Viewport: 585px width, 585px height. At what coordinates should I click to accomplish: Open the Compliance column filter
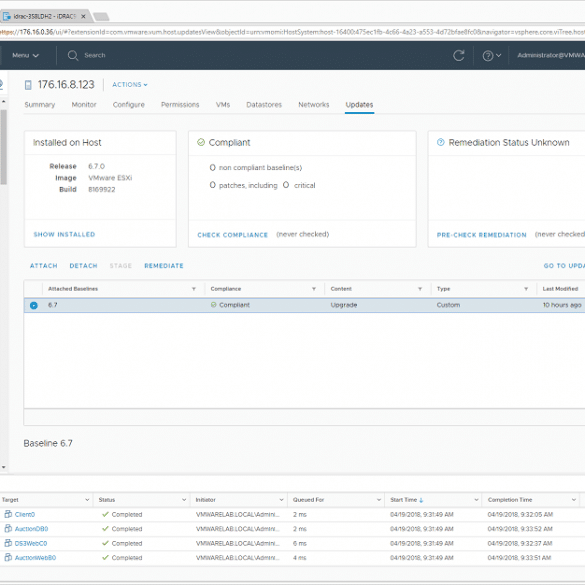[314, 289]
